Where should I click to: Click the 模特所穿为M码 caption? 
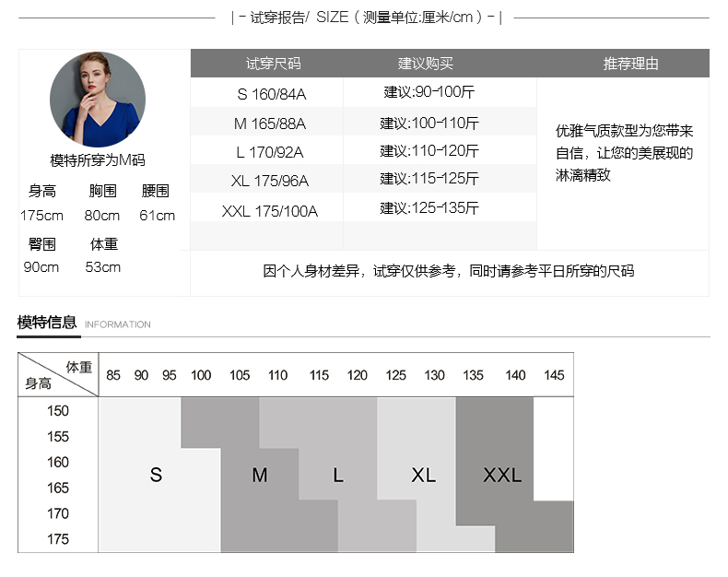[98, 160]
